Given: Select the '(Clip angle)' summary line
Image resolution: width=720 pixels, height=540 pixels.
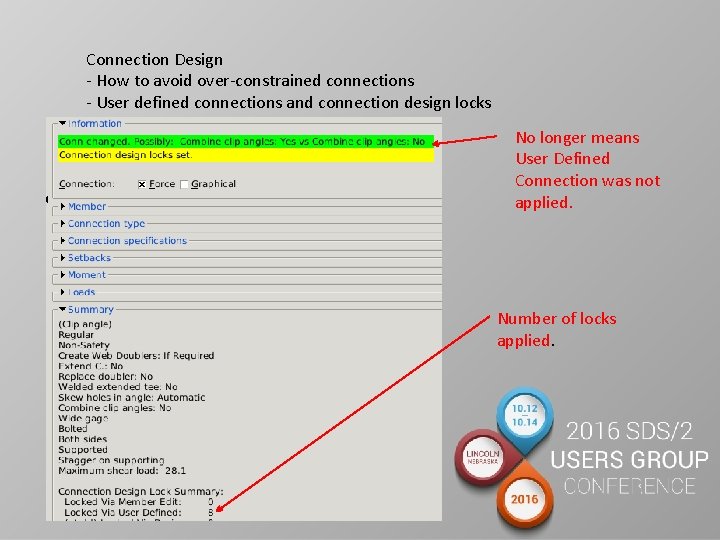Looking at the screenshot, I should [85, 324].
